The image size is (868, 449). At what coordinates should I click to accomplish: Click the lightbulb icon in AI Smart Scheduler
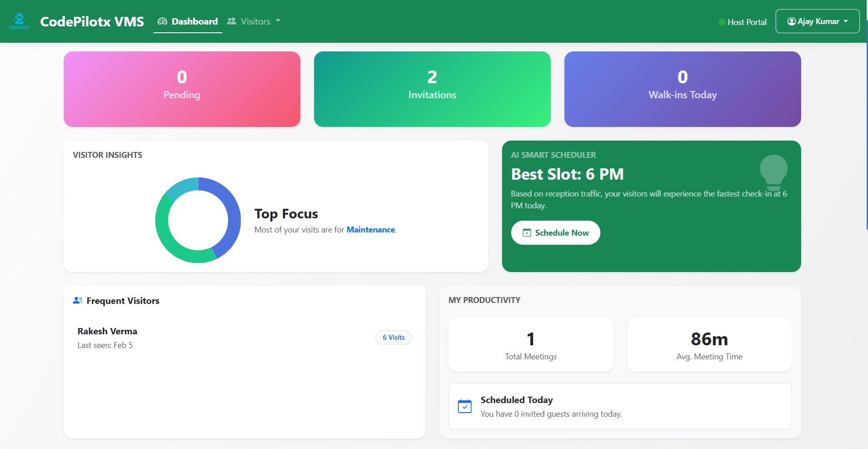[774, 172]
